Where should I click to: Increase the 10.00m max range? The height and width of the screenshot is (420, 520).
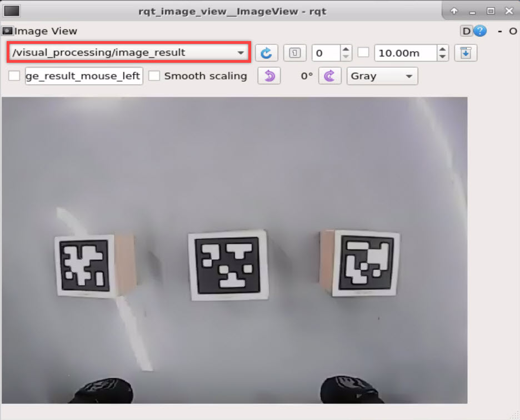442,49
